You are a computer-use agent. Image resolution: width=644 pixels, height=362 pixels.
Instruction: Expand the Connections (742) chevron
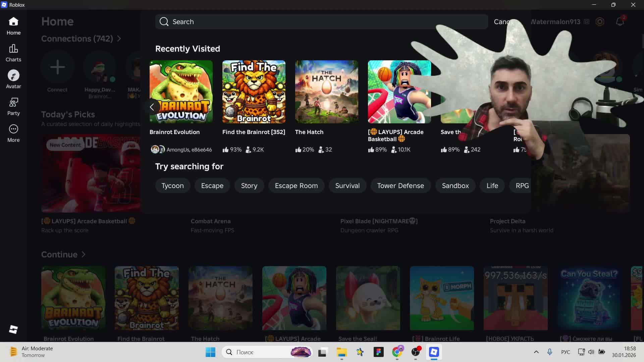[119, 39]
